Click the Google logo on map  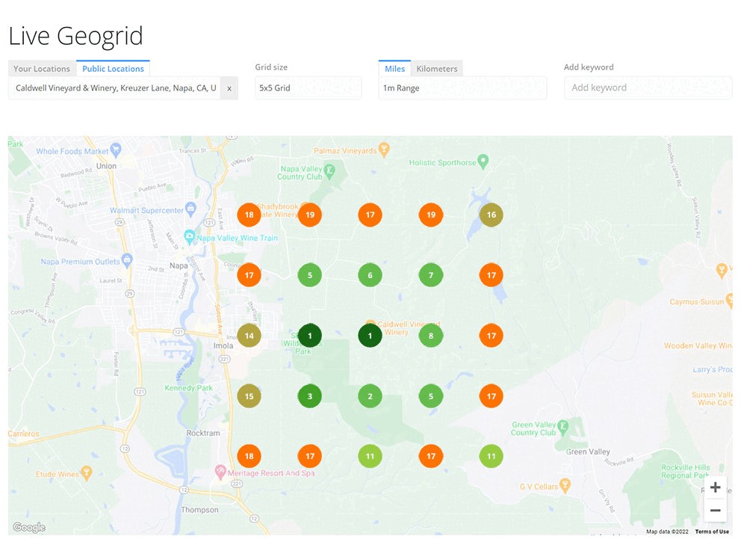29,528
